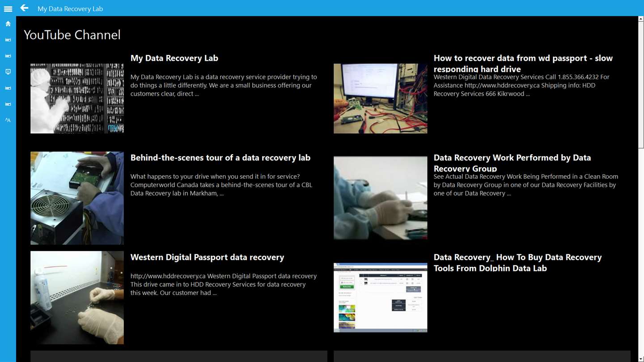644x362 pixels.
Task: Open the 'My Data Recovery Lab' video title
Action: [174, 58]
